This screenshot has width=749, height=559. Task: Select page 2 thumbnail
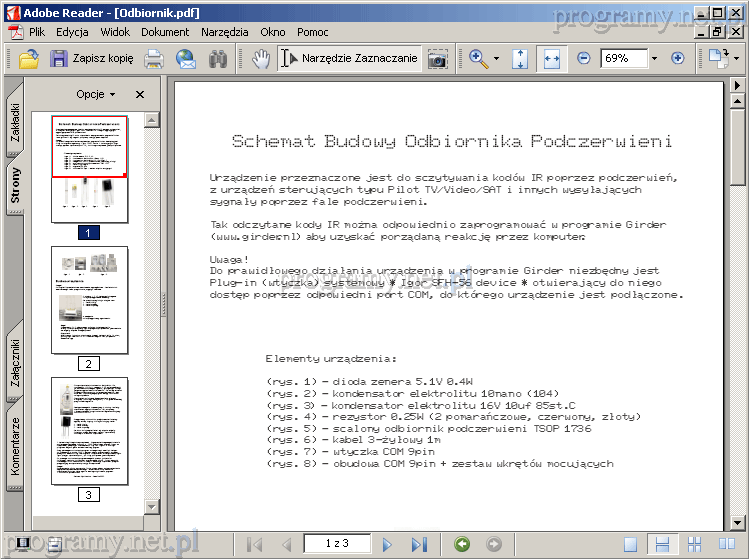coord(89,300)
